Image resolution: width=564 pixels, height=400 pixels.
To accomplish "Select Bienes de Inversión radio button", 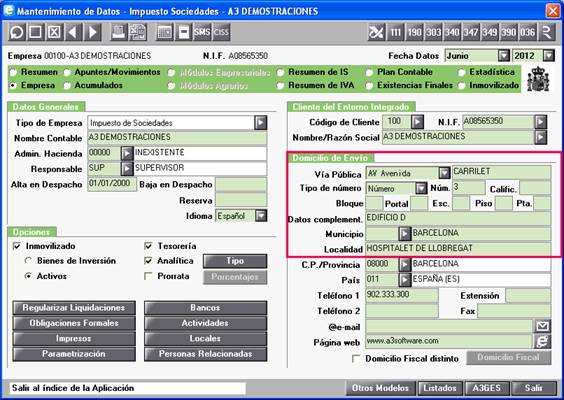I will [x=28, y=261].
